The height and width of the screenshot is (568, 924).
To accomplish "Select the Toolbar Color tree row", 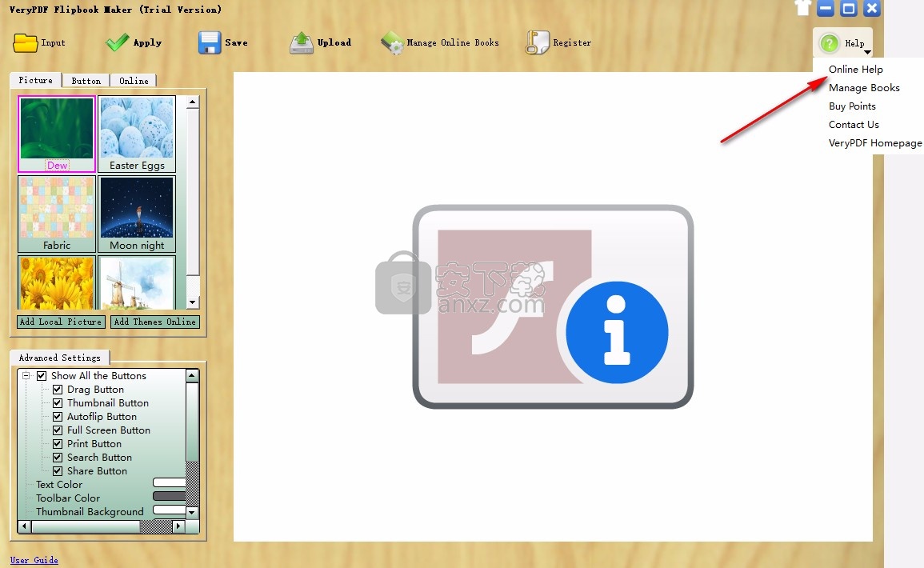I will [68, 498].
